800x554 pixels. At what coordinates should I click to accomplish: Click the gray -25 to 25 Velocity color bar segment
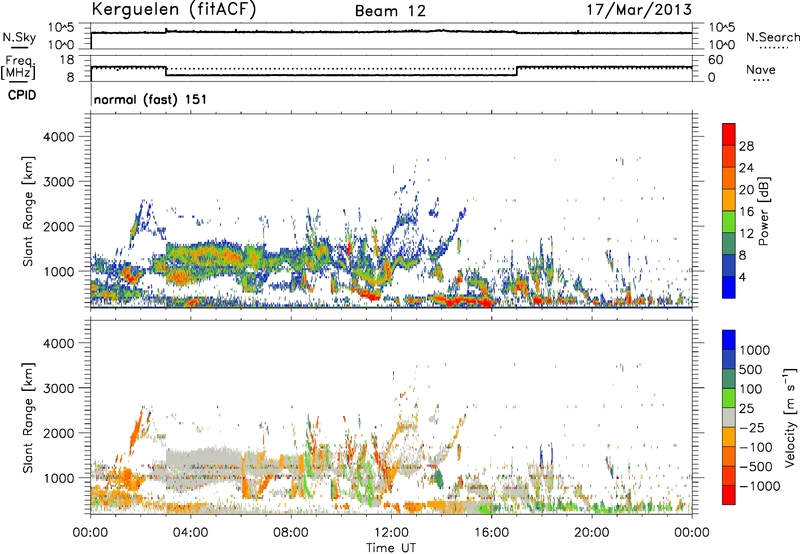click(729, 417)
